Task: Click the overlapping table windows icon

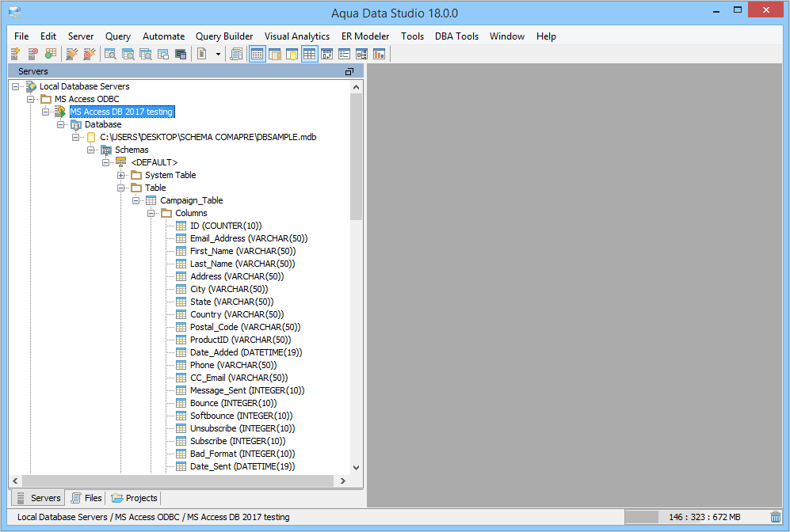Action: click(162, 54)
